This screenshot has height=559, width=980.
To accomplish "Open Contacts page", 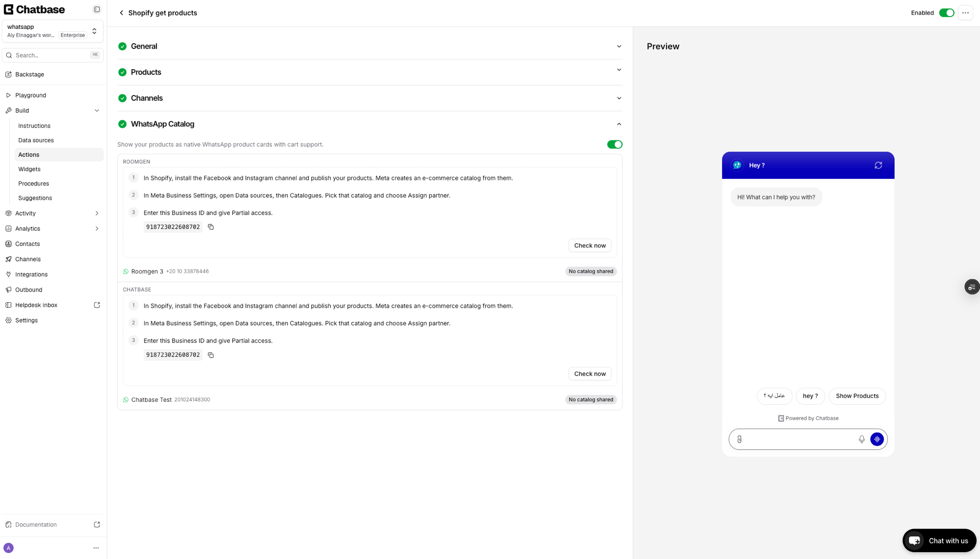I will (53, 243).
